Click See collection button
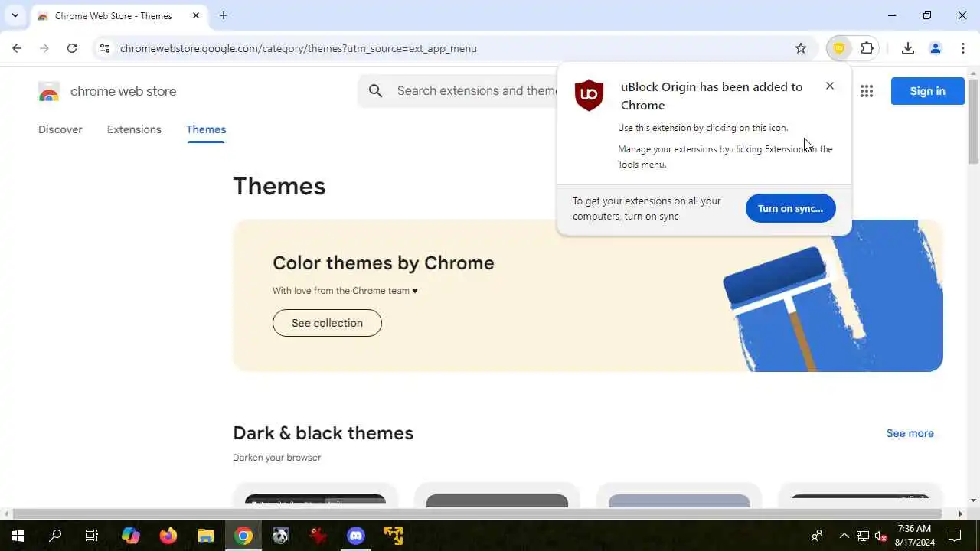Screen dimensions: 980x551 point(327,323)
